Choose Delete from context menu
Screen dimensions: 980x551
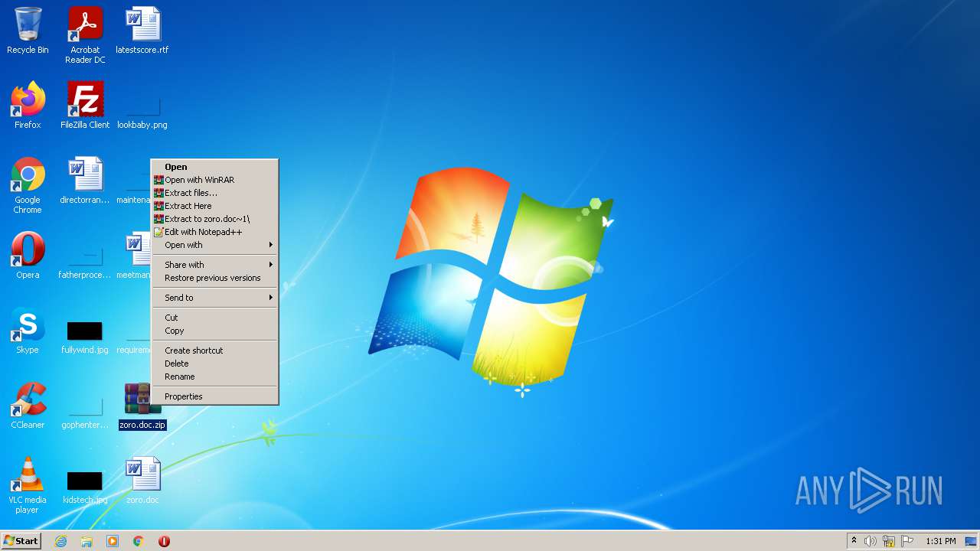[214, 364]
